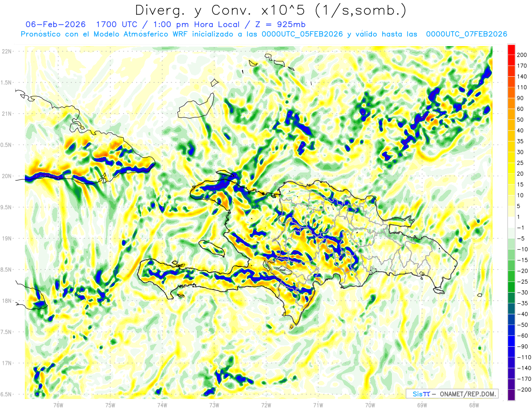Click the positive colorbar value '25'

520,163
